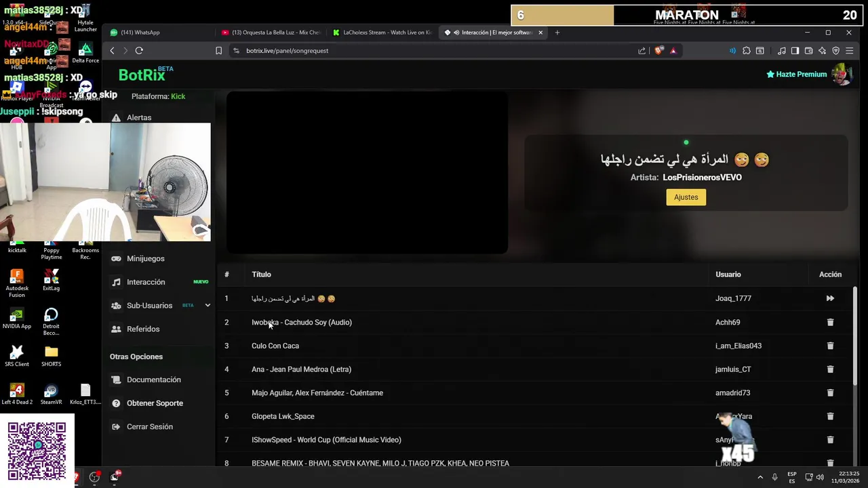The height and width of the screenshot is (488, 868).
Task: Click the Kick platform label
Action: click(178, 96)
